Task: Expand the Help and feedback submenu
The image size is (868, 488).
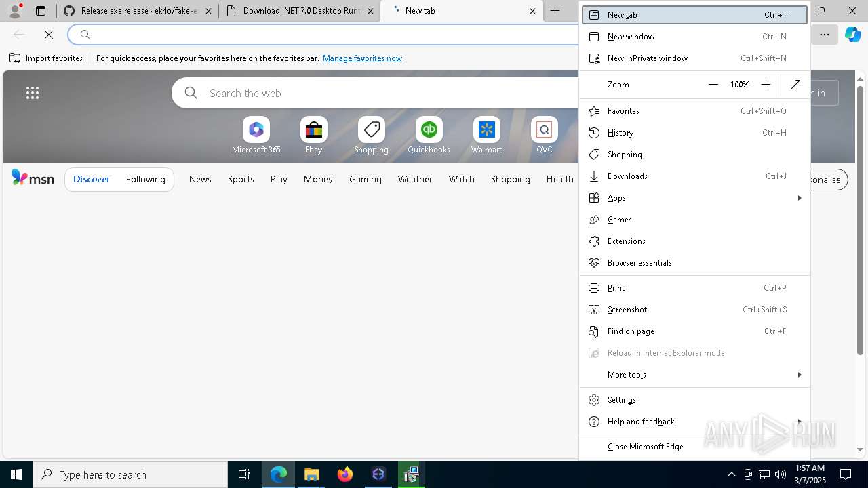Action: coord(695,422)
